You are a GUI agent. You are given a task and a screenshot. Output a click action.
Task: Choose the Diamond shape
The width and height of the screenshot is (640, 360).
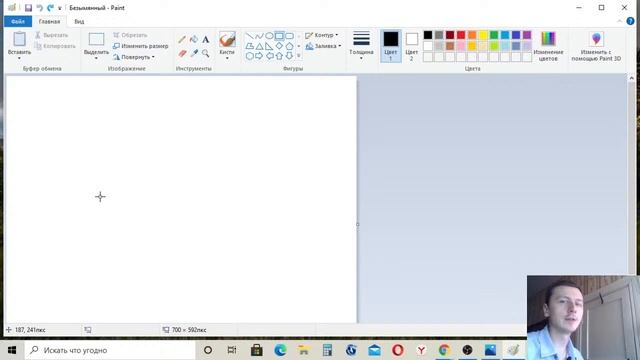tap(279, 46)
